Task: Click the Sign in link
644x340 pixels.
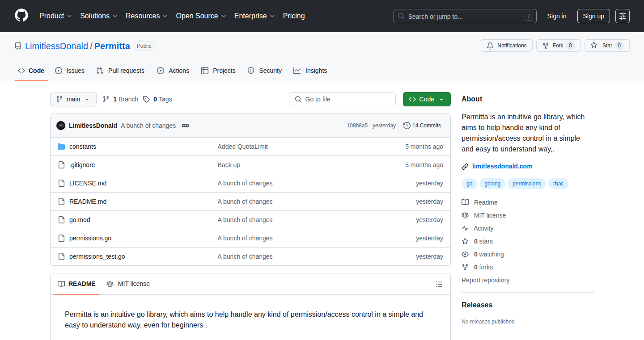Action: point(557,16)
